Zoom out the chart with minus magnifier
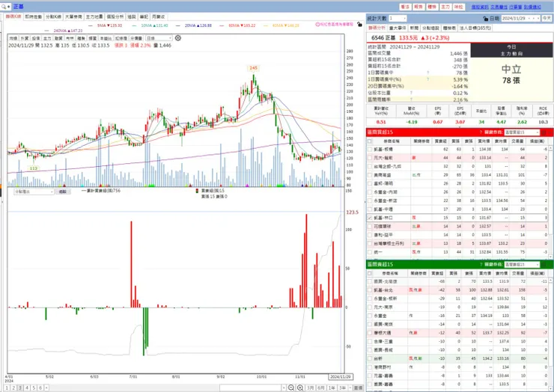554x392 pixels. coord(291,388)
